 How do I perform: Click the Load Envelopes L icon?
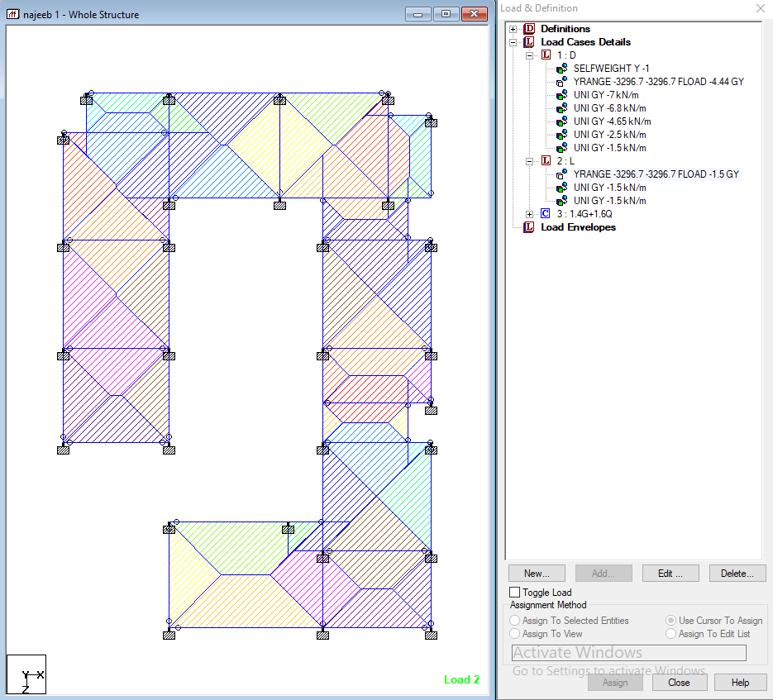(529, 226)
